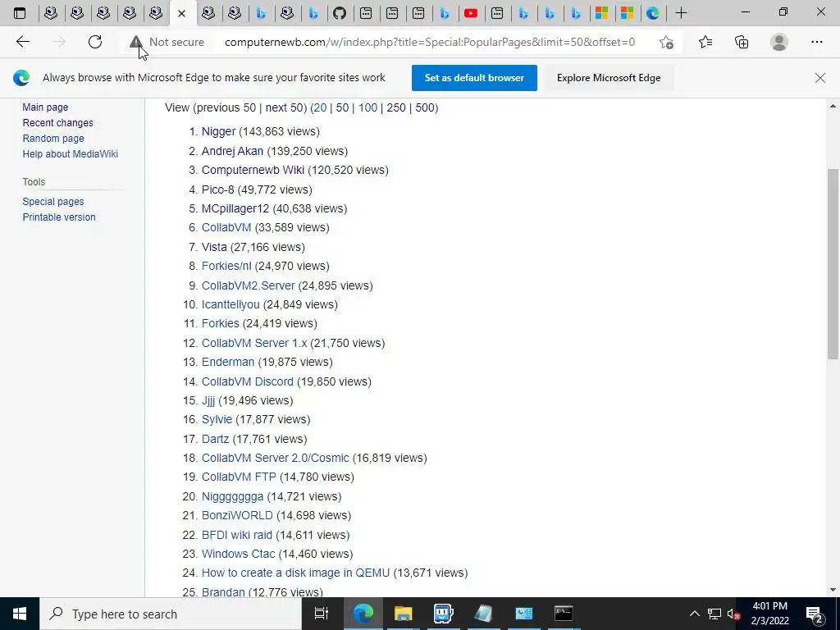Viewport: 840px width, 630px height.
Task: Open the Main page sidebar link
Action: (45, 107)
